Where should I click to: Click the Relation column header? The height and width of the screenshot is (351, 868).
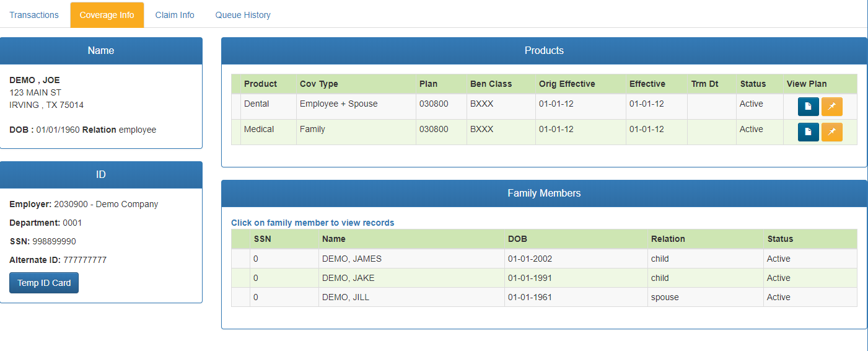pos(668,239)
